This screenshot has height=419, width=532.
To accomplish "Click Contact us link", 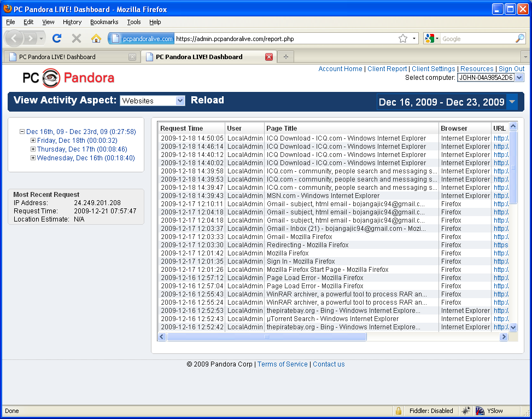I will coord(329,364).
